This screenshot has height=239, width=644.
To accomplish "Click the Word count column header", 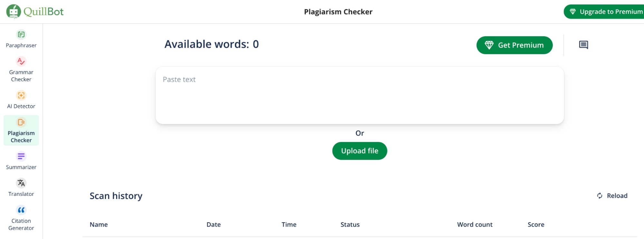I will 475,224.
